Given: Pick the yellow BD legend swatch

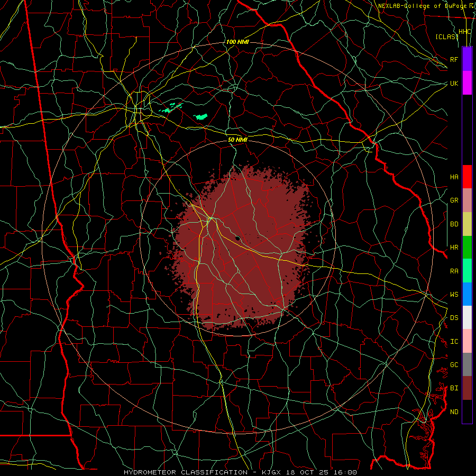Looking at the screenshot, I should [467, 224].
